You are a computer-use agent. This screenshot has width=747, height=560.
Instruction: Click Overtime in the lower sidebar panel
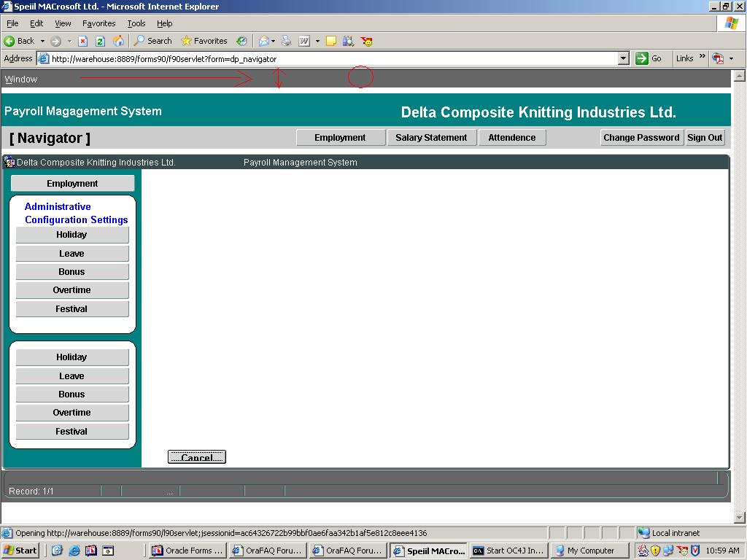click(72, 413)
